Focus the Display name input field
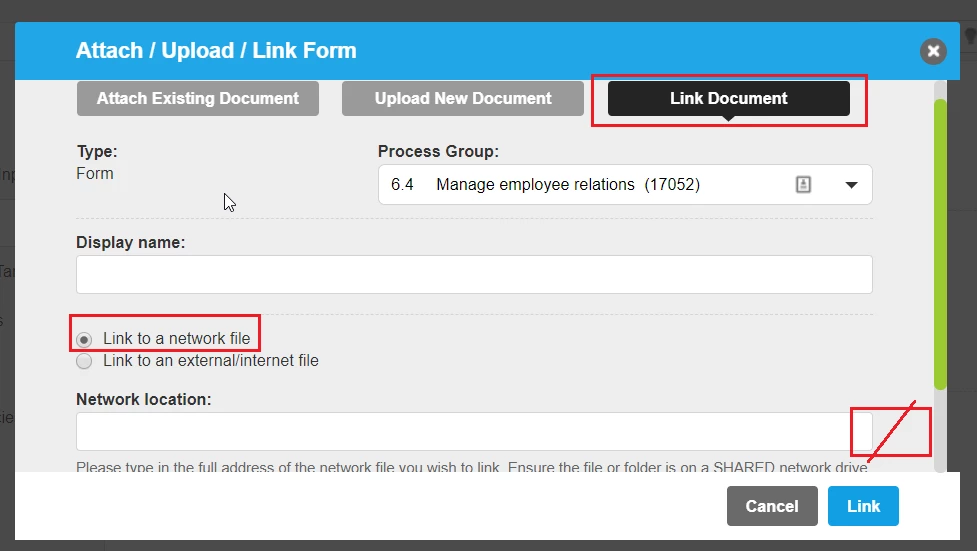 (474, 274)
